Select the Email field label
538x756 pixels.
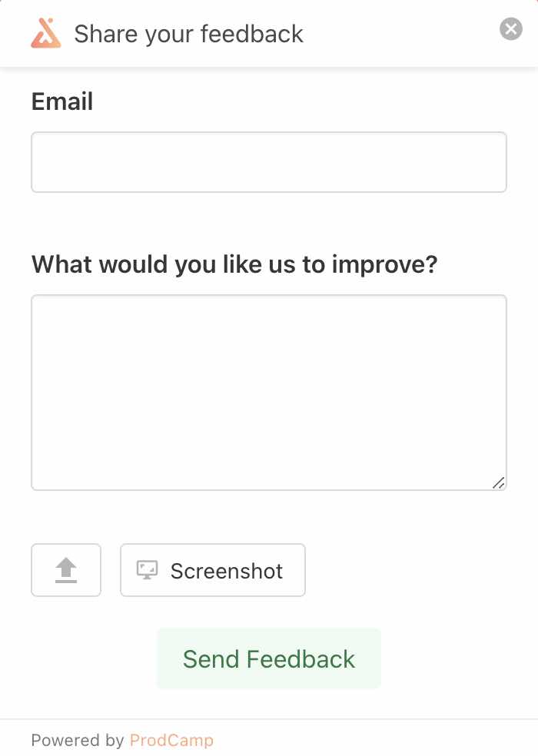coord(61,101)
